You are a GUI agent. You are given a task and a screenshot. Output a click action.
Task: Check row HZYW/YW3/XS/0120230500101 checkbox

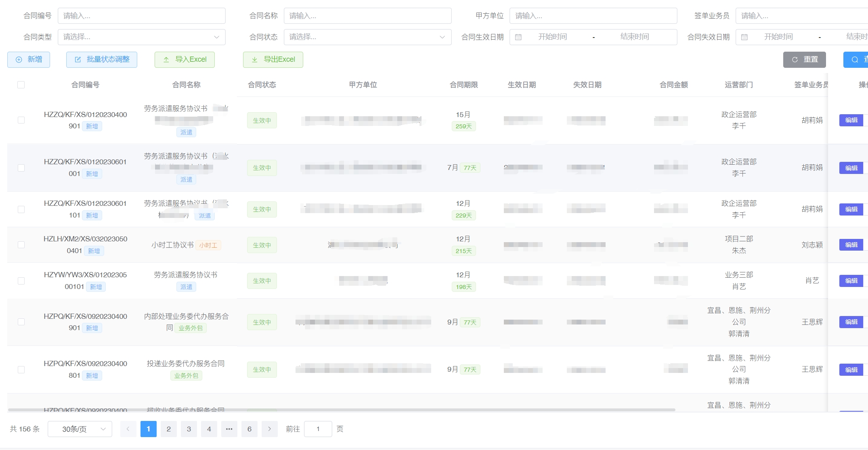click(x=21, y=281)
